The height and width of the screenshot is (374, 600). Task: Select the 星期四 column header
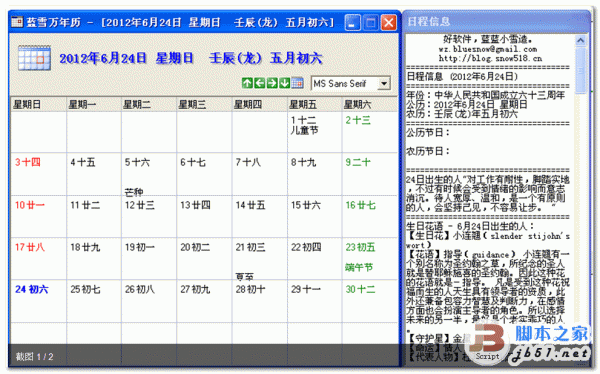(259, 104)
